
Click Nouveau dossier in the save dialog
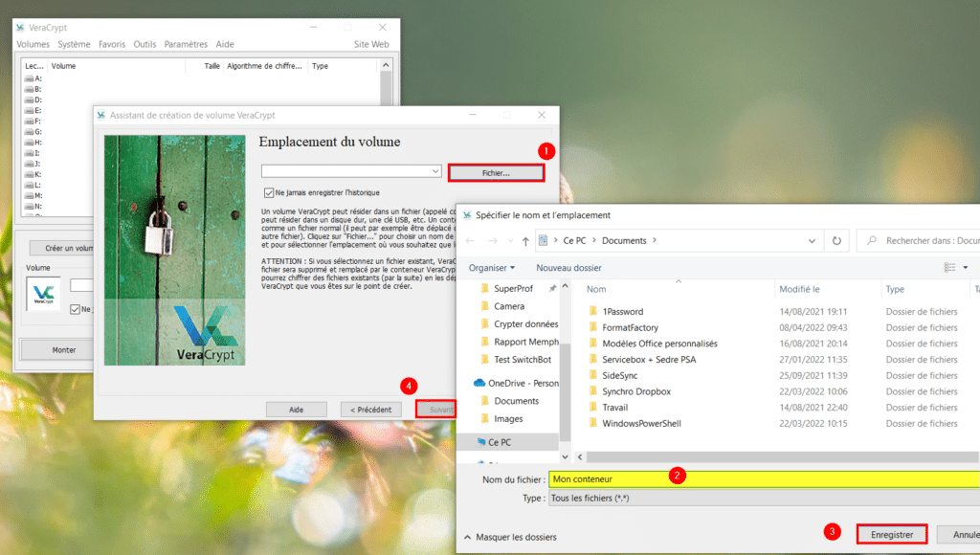pos(568,268)
